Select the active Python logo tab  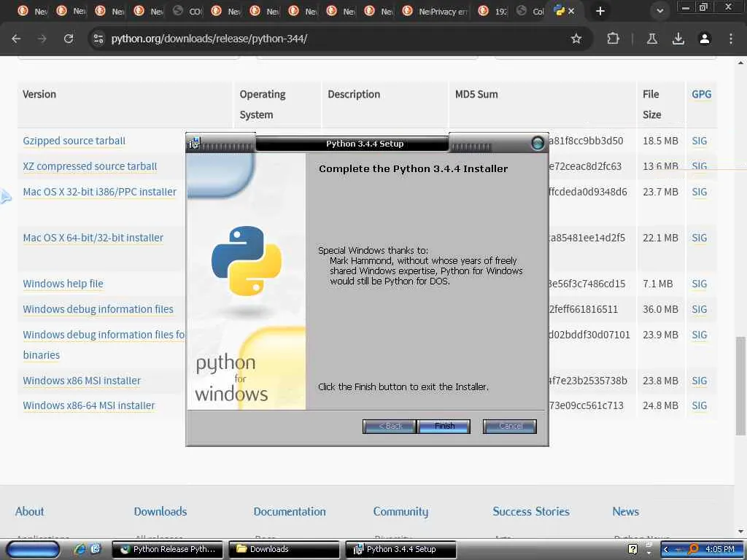point(560,10)
